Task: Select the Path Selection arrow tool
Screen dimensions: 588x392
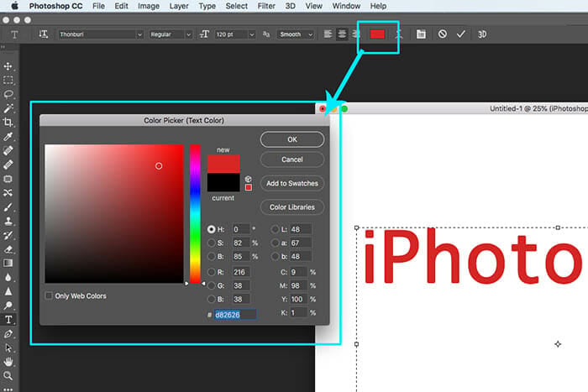Action: point(8,348)
